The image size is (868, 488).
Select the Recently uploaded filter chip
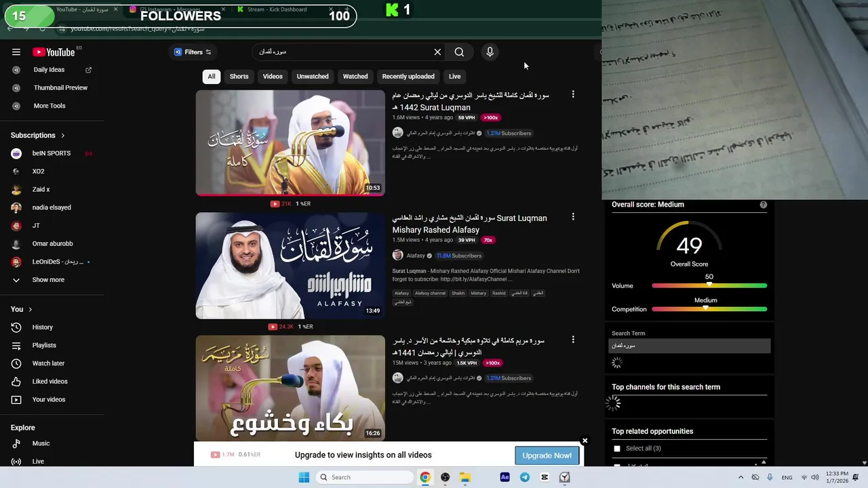[x=408, y=77]
